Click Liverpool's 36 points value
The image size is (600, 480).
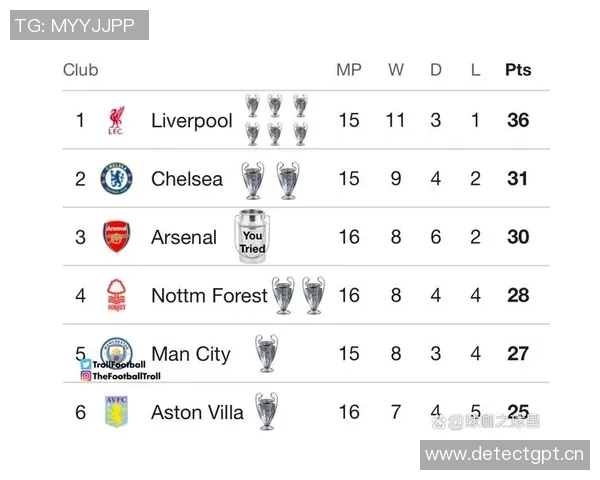[x=518, y=121]
